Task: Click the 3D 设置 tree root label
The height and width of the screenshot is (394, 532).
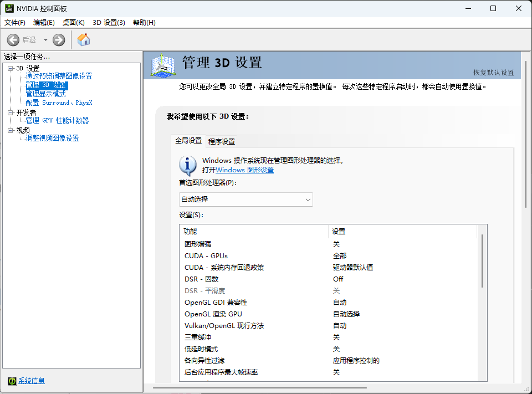Action: pyautogui.click(x=28, y=68)
